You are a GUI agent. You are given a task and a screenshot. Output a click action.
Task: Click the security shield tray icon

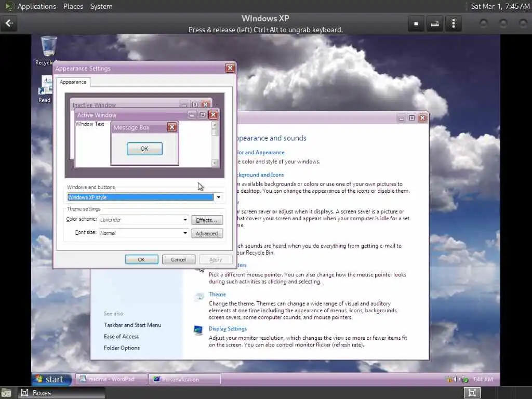pos(449,379)
